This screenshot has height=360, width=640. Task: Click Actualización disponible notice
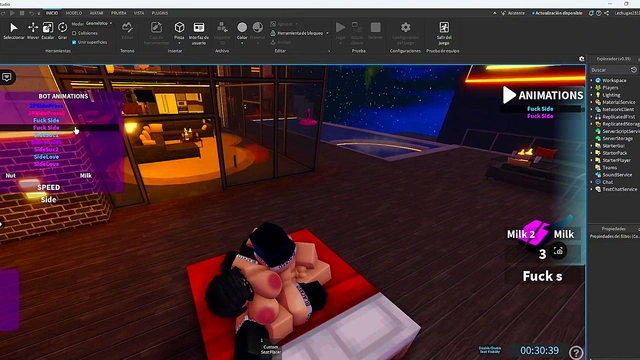(557, 13)
